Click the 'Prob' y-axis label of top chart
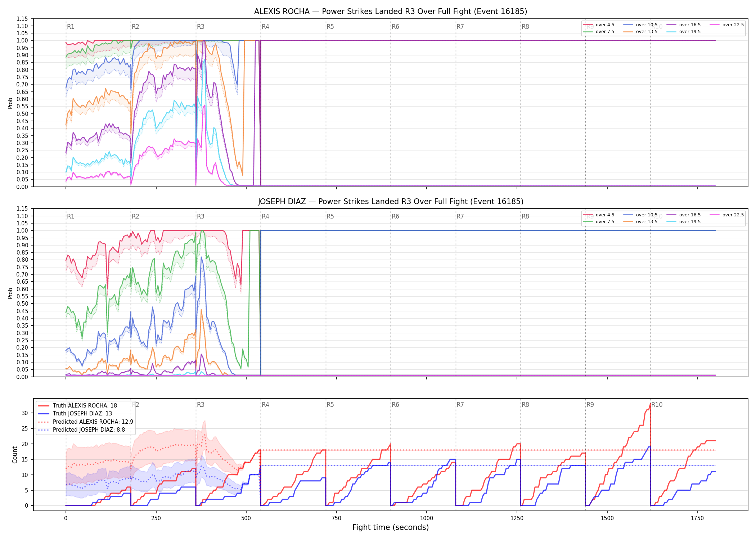Viewport: 756px width, 540px height. [x=10, y=103]
